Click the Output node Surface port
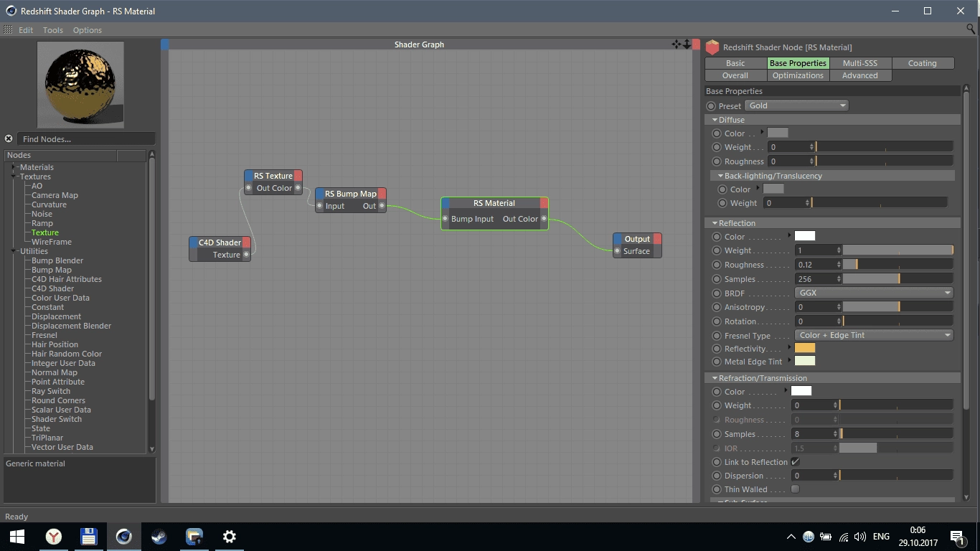Viewport: 980px width, 551px height. [617, 251]
